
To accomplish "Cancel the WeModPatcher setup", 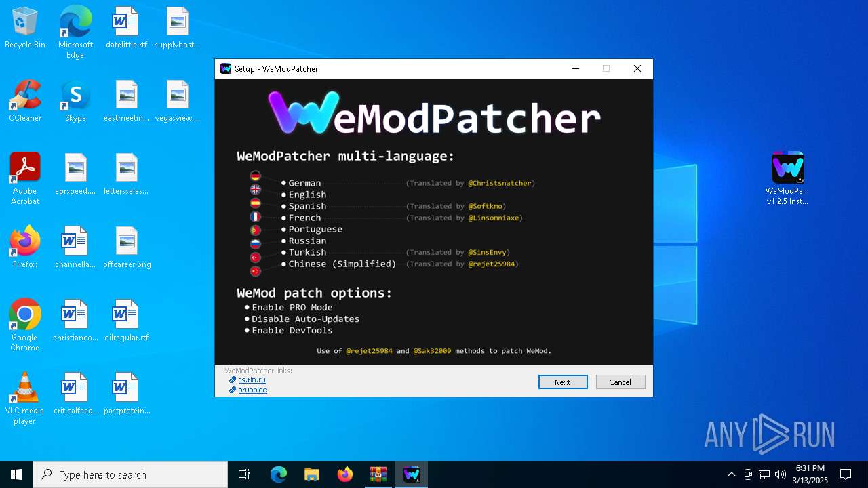I will tap(620, 382).
